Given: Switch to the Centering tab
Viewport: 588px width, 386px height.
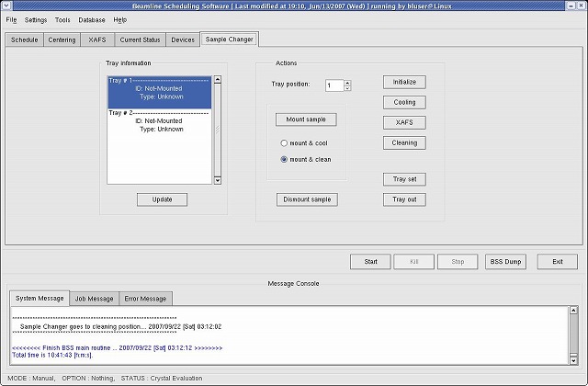Looking at the screenshot, I should click(x=62, y=40).
